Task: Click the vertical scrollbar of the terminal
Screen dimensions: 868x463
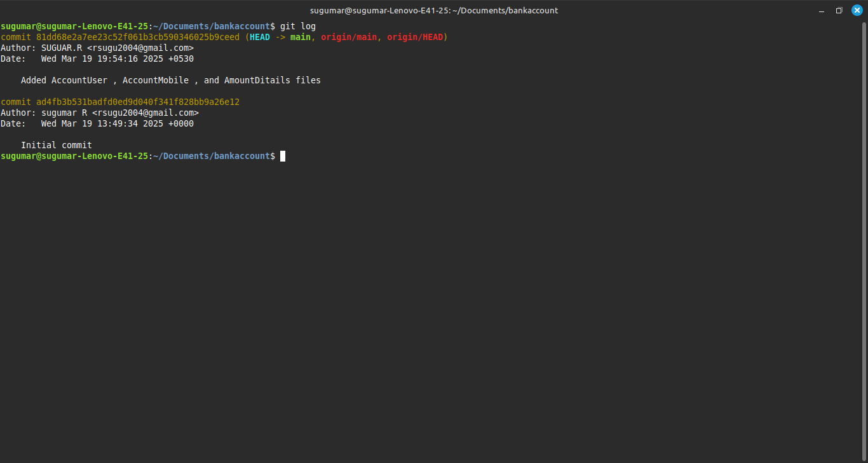Action: pos(864,242)
